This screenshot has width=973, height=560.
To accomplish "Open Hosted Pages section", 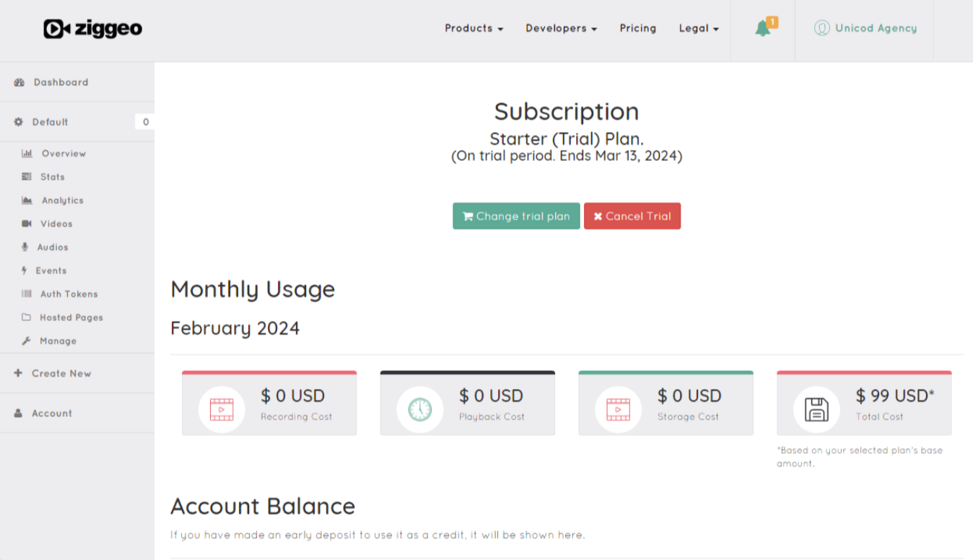I will [71, 318].
